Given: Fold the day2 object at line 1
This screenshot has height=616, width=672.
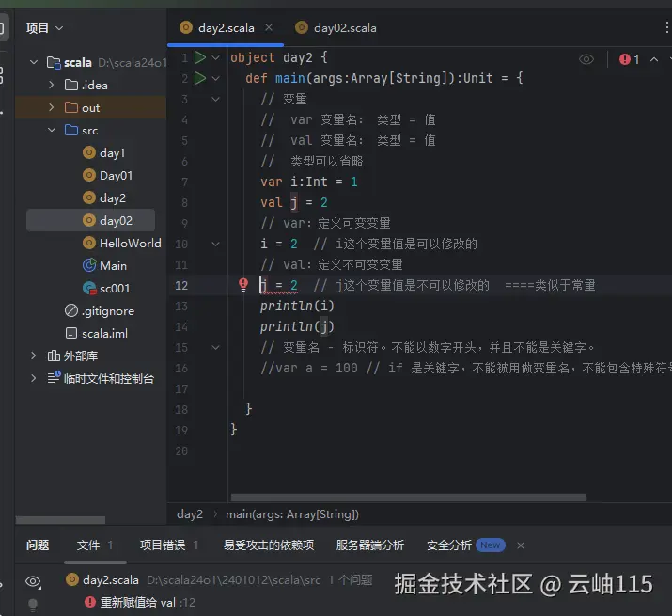Looking at the screenshot, I should [216, 57].
